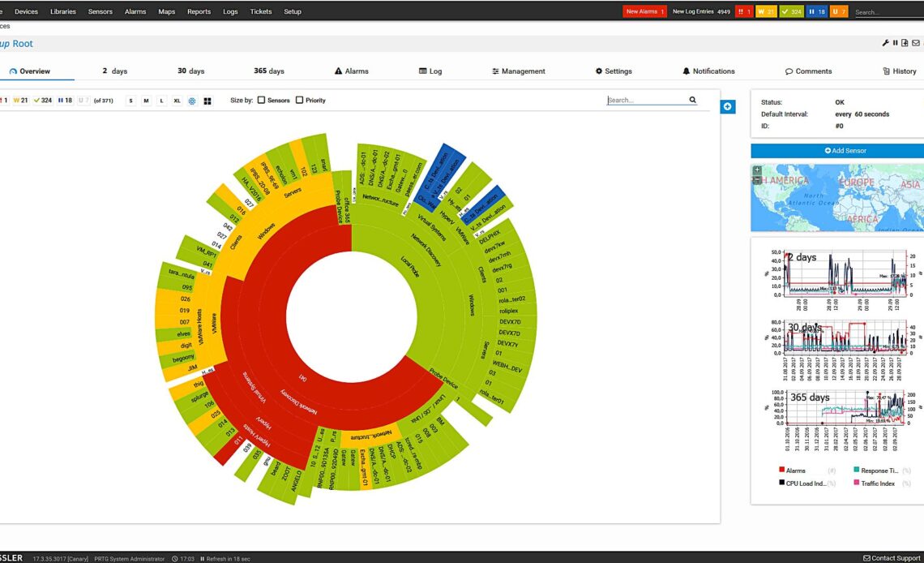
Task: Switch to the 30 days tab
Action: (x=191, y=71)
